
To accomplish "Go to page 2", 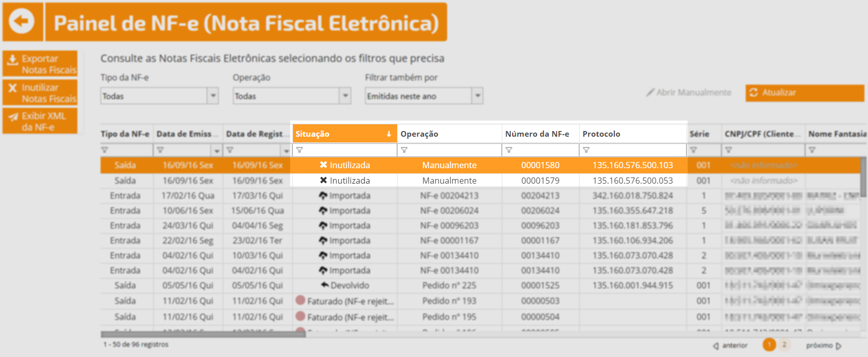I will (x=784, y=345).
